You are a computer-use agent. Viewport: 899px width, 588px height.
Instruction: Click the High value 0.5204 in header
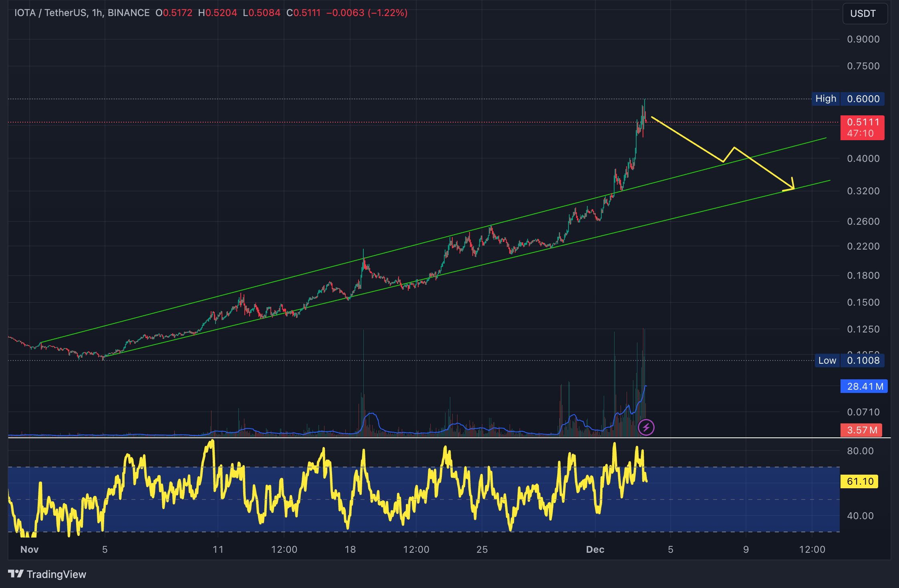pos(221,13)
